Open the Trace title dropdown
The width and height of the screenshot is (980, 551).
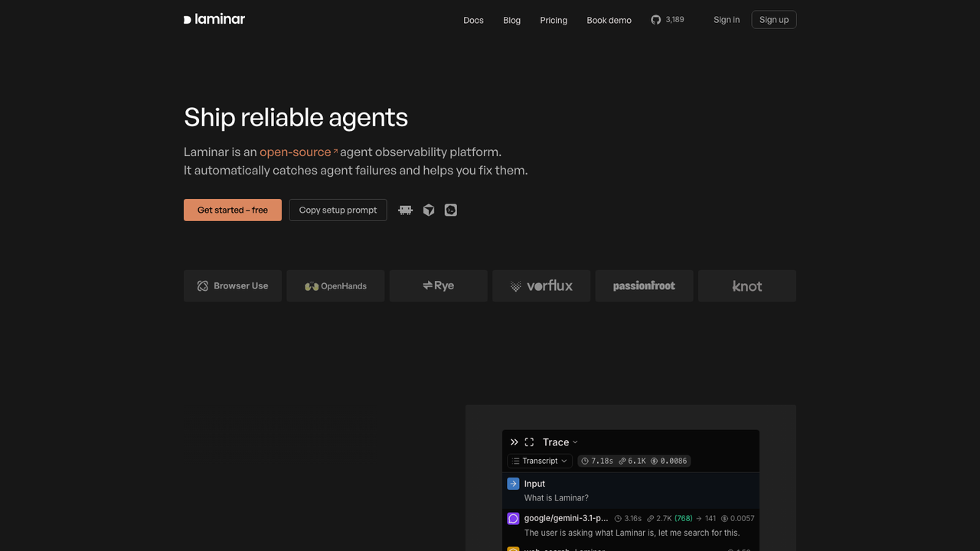click(x=560, y=442)
